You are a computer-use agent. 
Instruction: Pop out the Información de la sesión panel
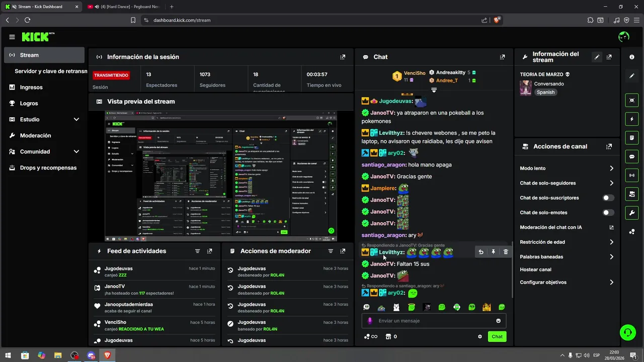[x=343, y=57]
